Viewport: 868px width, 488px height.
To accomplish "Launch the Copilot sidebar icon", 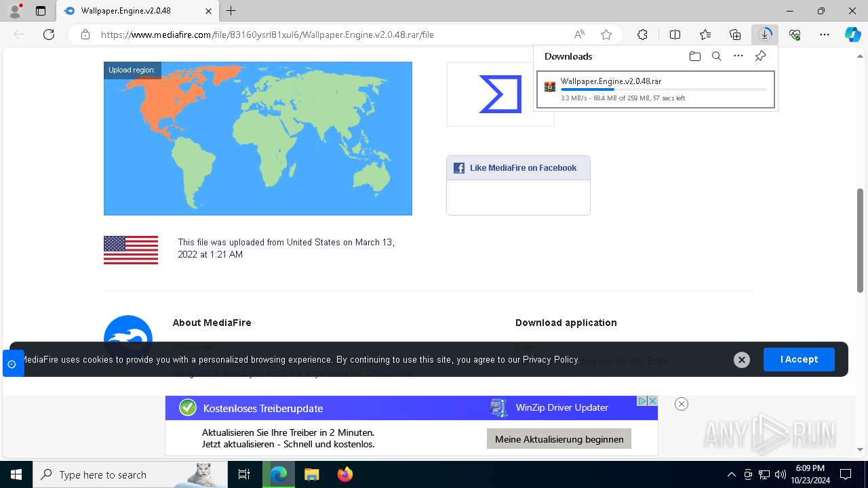I will click(x=852, y=35).
